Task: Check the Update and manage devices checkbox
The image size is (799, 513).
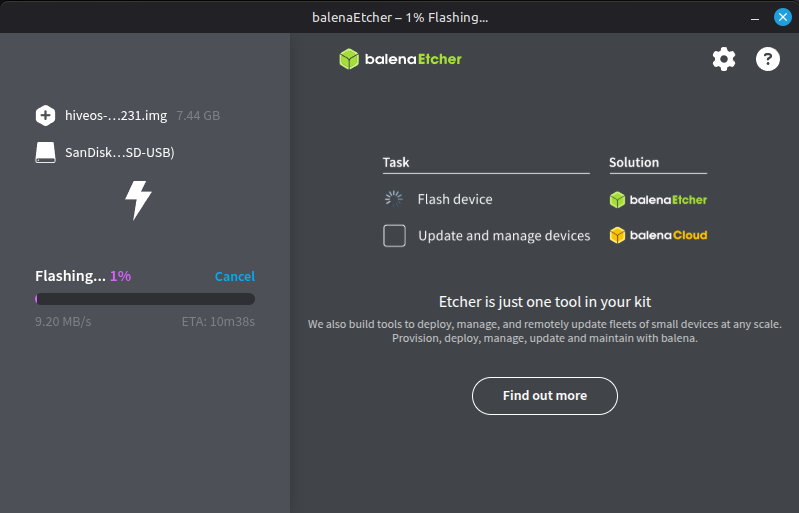Action: [x=394, y=235]
